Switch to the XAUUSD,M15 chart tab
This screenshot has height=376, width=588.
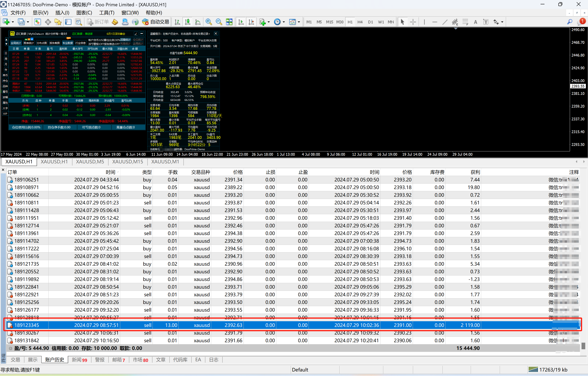[127, 162]
